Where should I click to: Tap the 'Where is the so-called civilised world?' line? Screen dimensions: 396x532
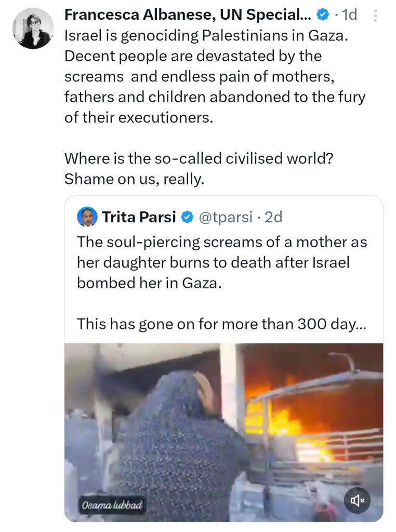pyautogui.click(x=199, y=158)
